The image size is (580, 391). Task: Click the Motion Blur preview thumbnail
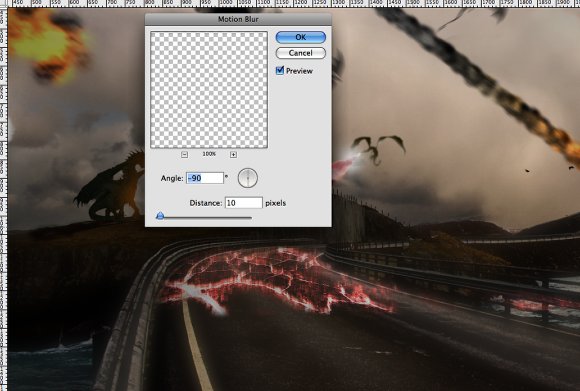point(209,90)
